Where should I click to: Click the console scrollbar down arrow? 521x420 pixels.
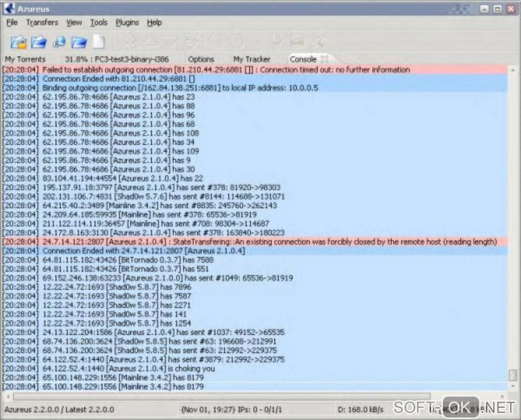(x=513, y=386)
